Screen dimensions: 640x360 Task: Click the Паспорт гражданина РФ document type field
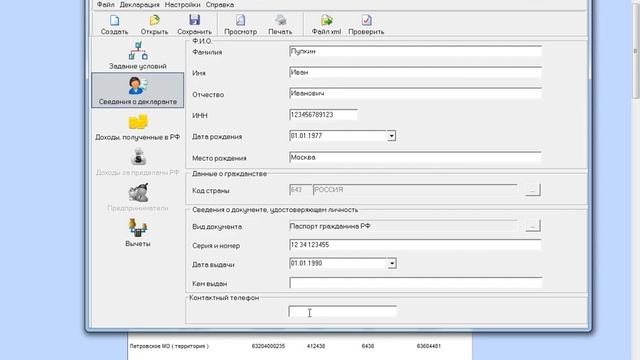pyautogui.click(x=403, y=226)
